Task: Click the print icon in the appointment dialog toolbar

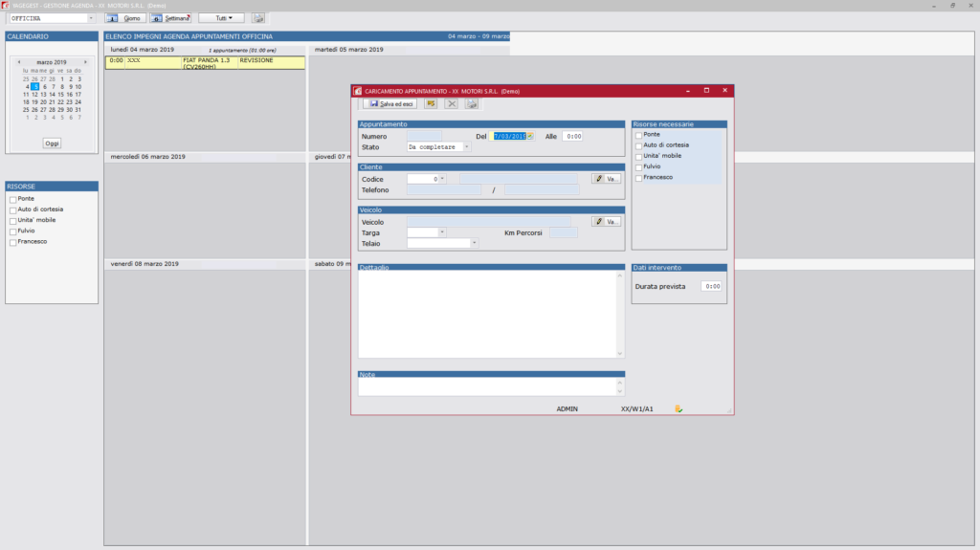Action: click(x=472, y=103)
